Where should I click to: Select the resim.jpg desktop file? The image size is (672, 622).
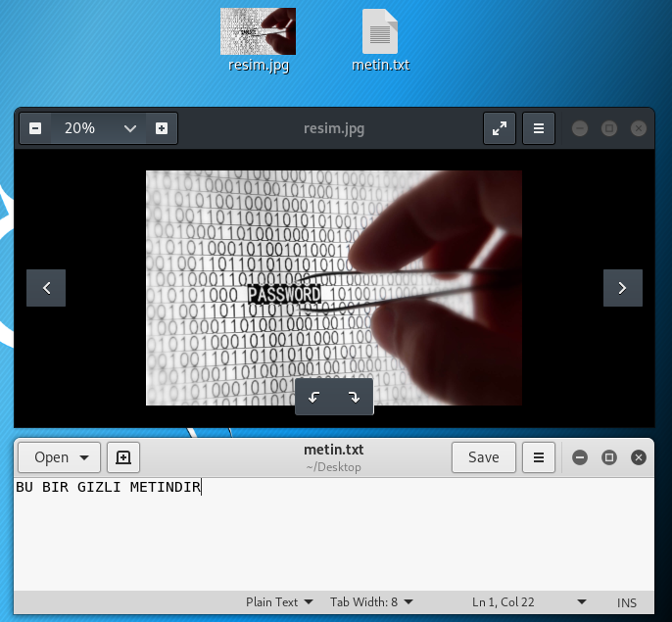tap(258, 41)
